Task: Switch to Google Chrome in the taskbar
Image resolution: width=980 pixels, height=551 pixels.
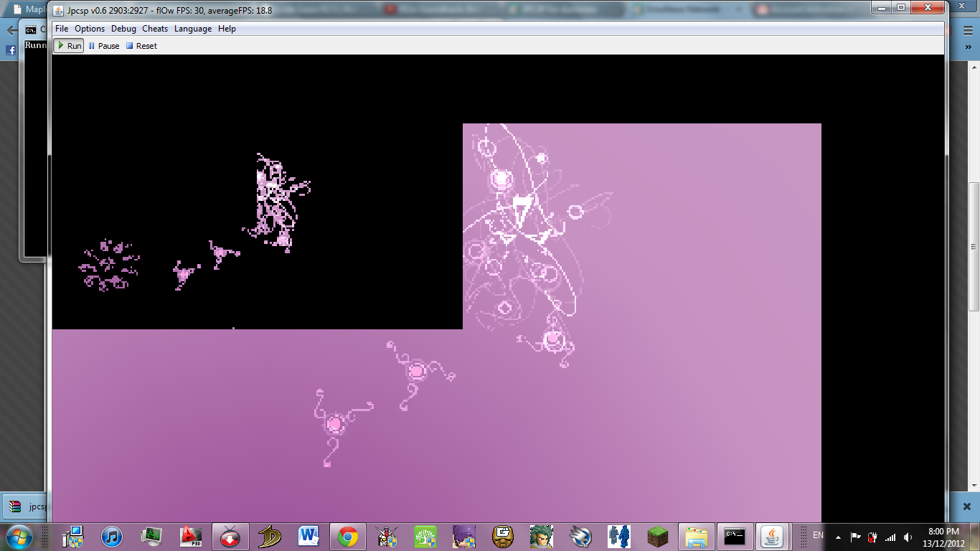Action: point(348,536)
